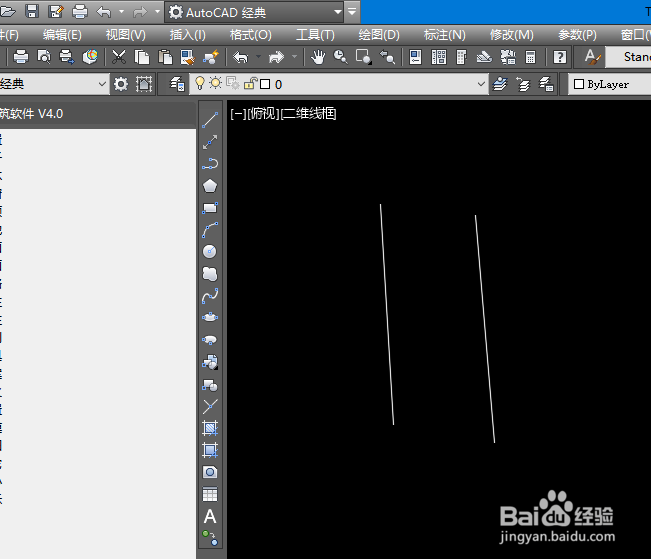The height and width of the screenshot is (559, 651).
Task: Select the Circle tool
Action: point(210,252)
